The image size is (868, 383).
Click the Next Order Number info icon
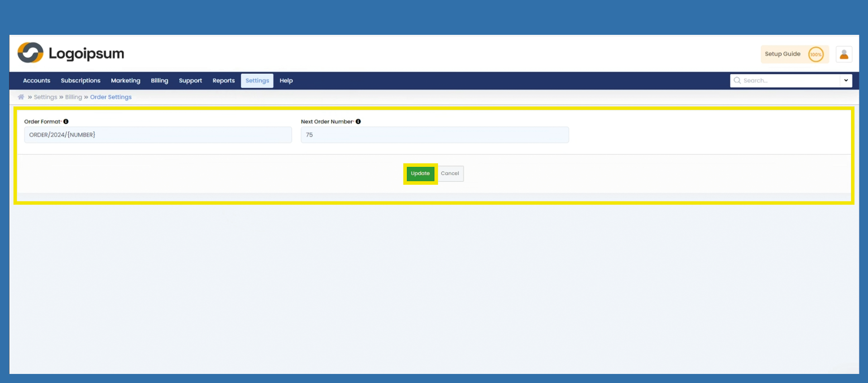click(x=358, y=121)
